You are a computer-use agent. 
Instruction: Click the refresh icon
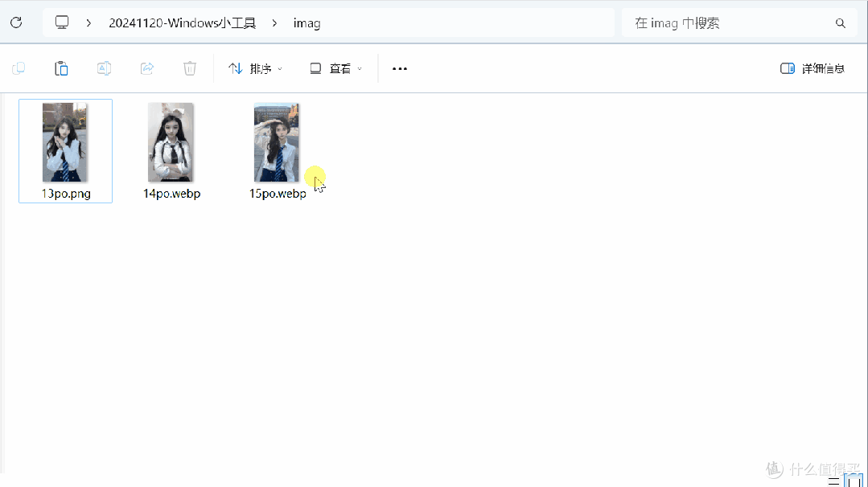(16, 23)
